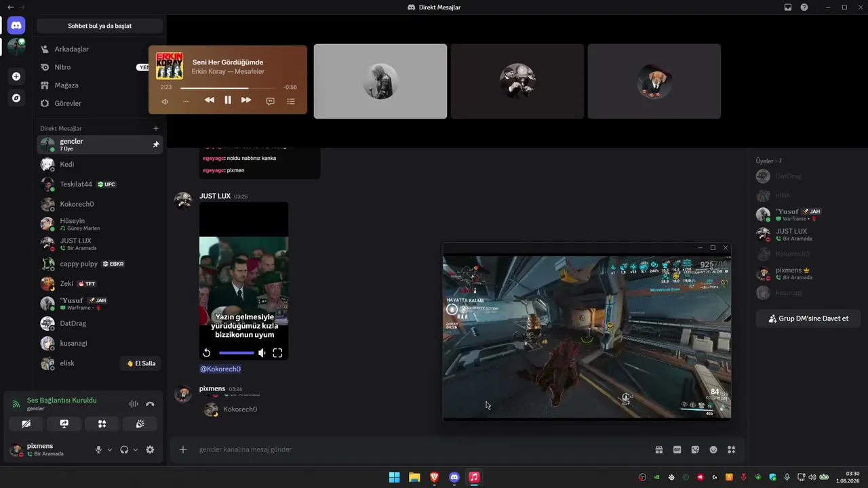
Task: Send a gift icon
Action: click(658, 449)
